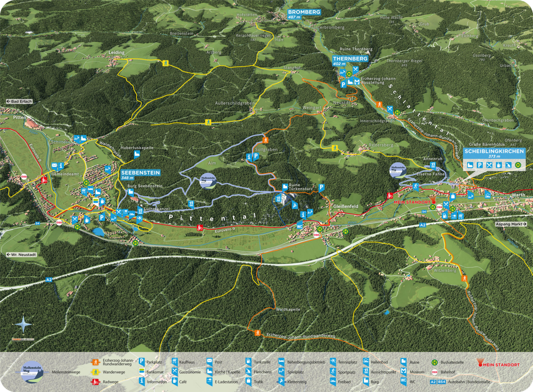
Task: Click the Klettersteig climbing legend icon
Action: coord(281,381)
